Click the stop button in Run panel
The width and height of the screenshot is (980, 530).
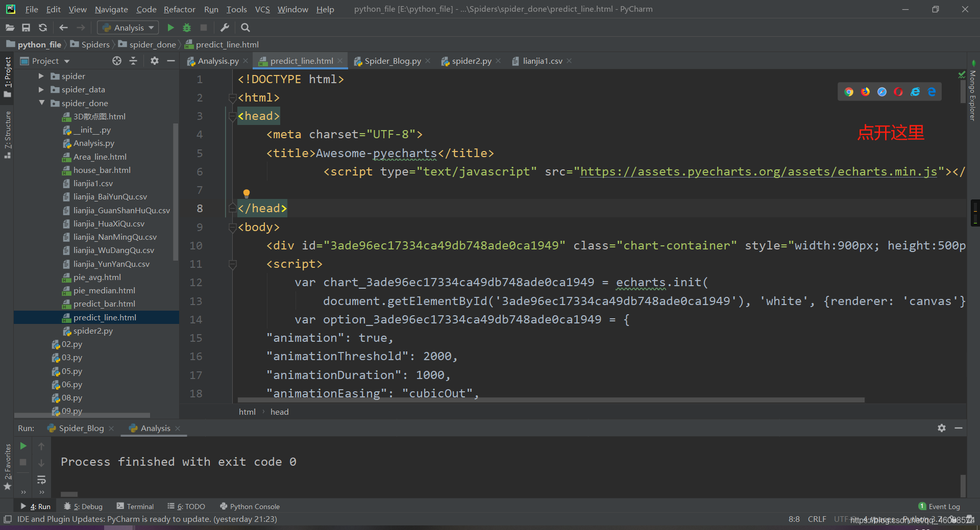[x=23, y=462]
